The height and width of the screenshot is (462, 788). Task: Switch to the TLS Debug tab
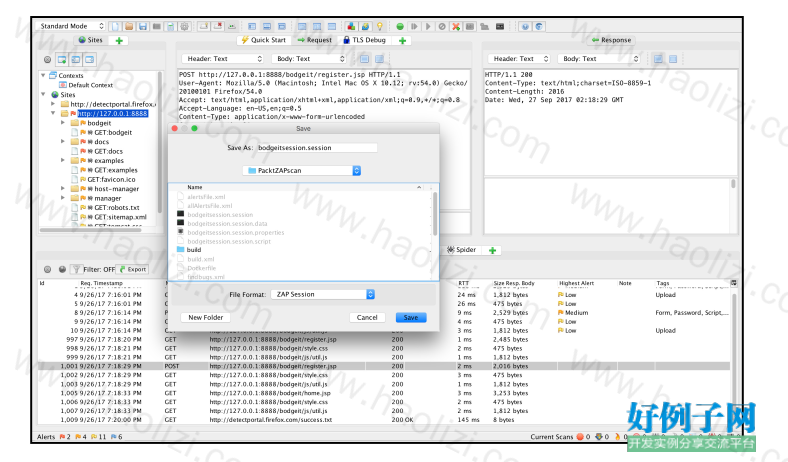(x=364, y=40)
